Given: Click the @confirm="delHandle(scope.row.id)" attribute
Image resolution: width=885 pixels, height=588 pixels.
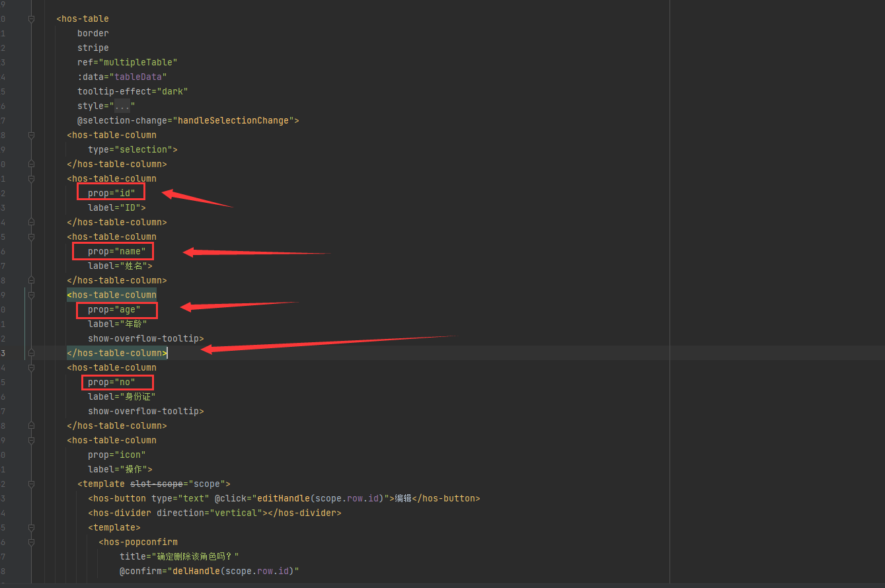Looking at the screenshot, I should click(x=210, y=571).
